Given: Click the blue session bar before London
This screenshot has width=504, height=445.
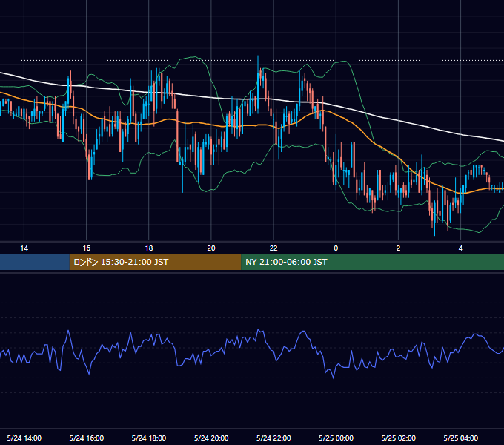Looking at the screenshot, I should point(35,262).
